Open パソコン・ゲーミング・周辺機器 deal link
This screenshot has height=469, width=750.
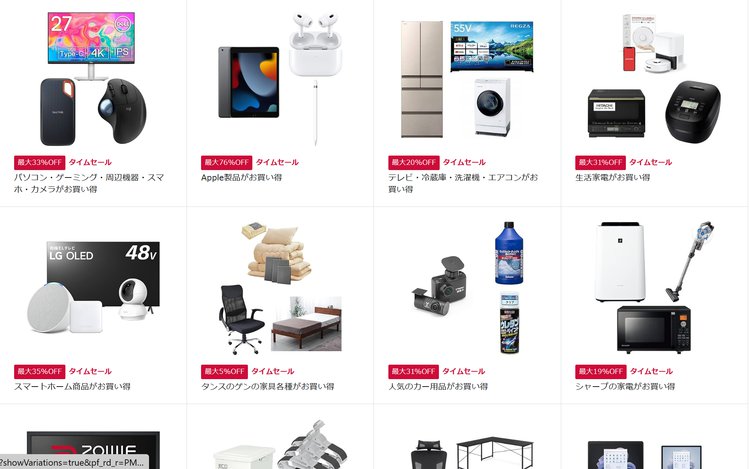click(x=89, y=183)
